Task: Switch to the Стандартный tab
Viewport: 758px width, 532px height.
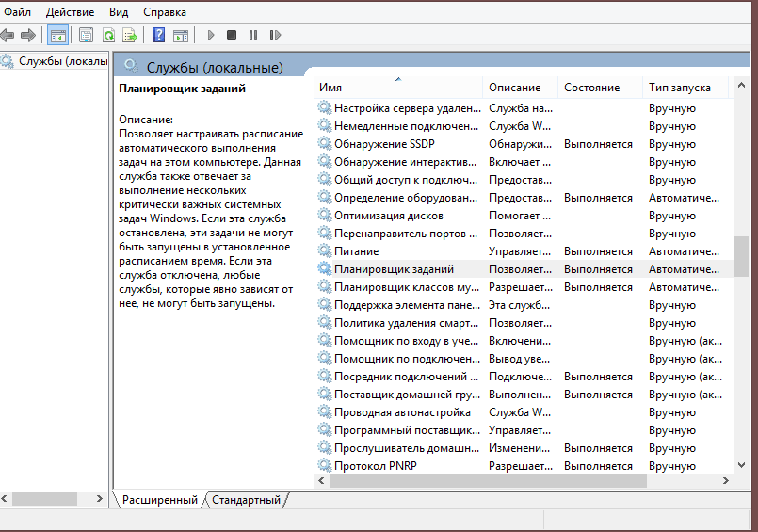Action: click(x=246, y=500)
